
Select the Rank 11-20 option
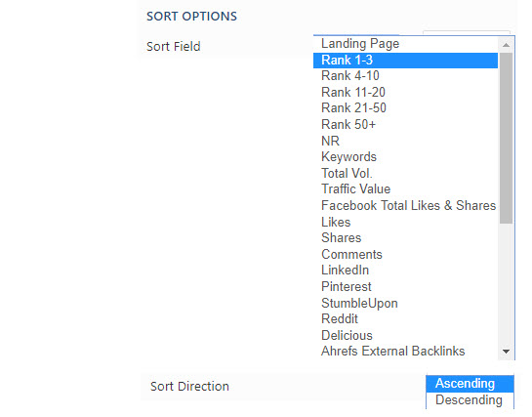405,93
